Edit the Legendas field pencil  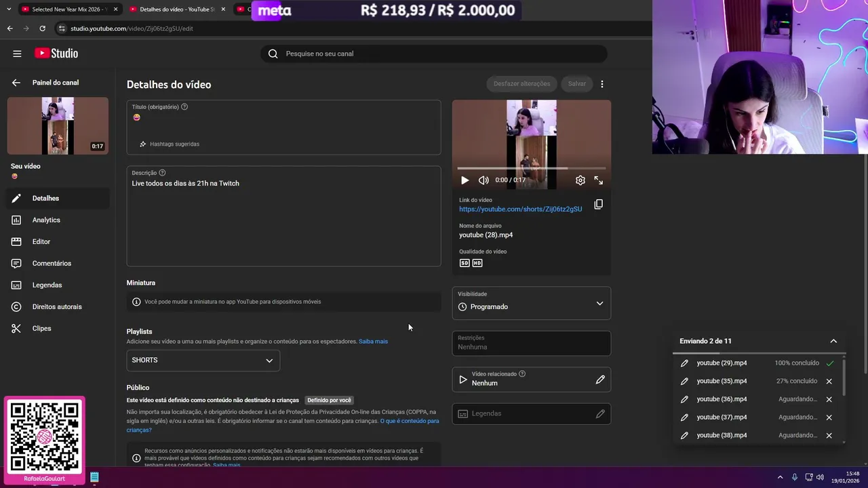coord(599,413)
